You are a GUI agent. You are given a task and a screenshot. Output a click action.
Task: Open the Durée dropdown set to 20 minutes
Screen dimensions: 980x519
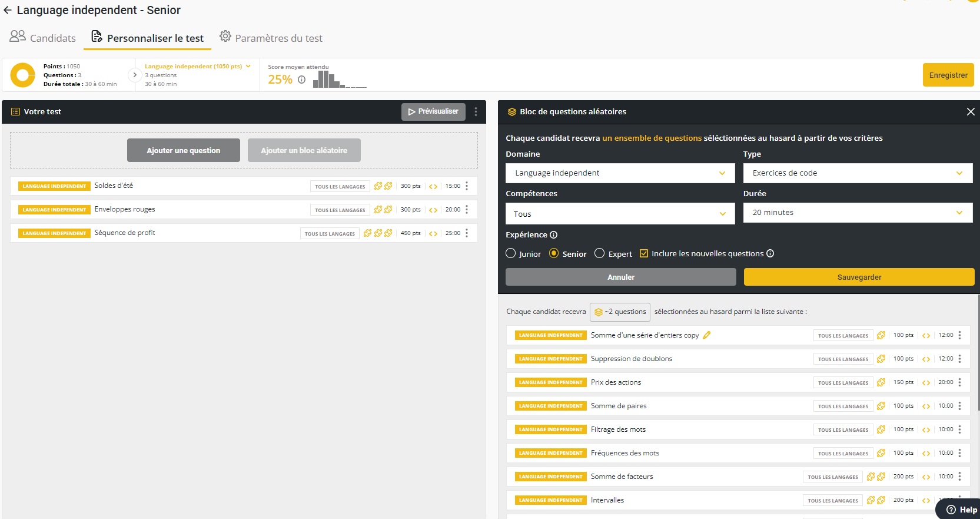858,213
